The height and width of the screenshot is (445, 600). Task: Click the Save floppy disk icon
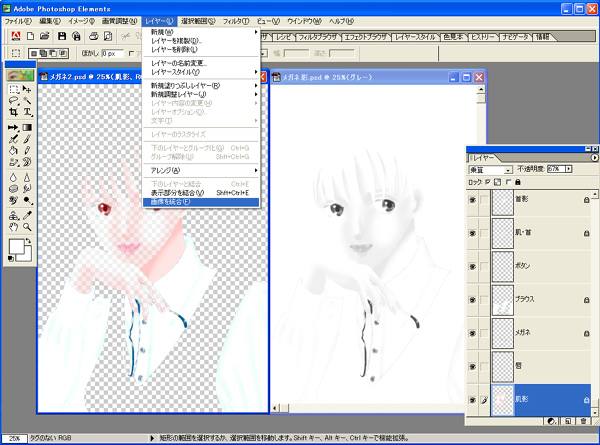[62, 36]
